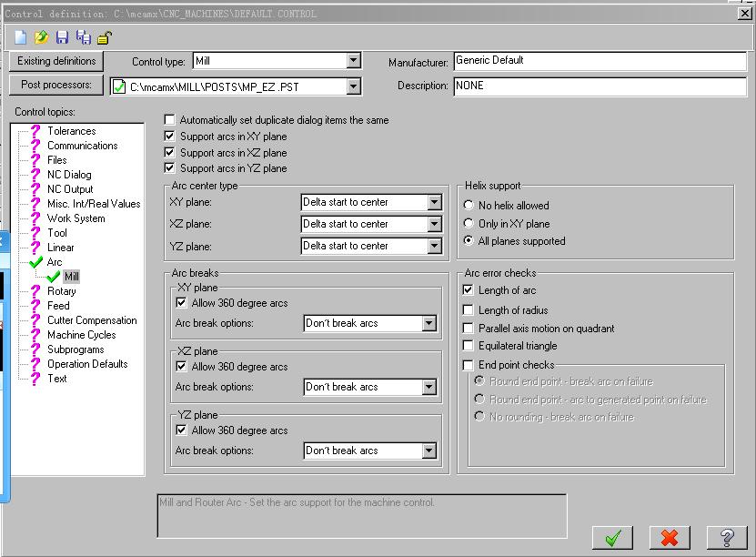Screen dimensions: 756x557
Task: Open YZ plane Arc break options dropdown
Action: click(x=429, y=451)
